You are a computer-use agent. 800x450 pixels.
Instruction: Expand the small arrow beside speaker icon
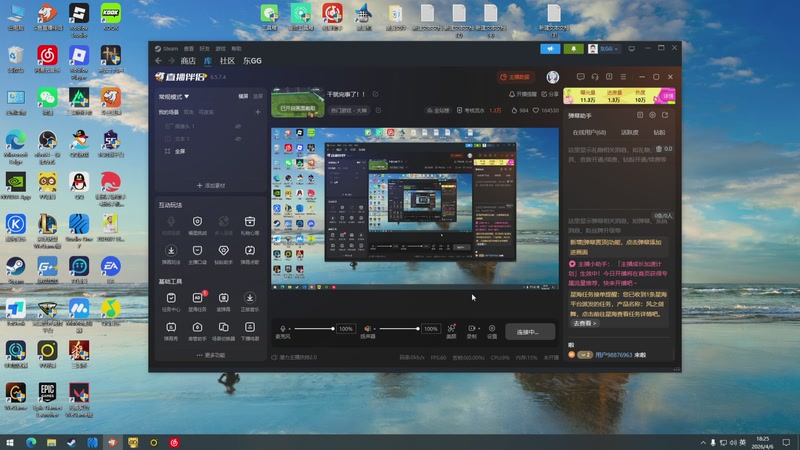point(372,329)
